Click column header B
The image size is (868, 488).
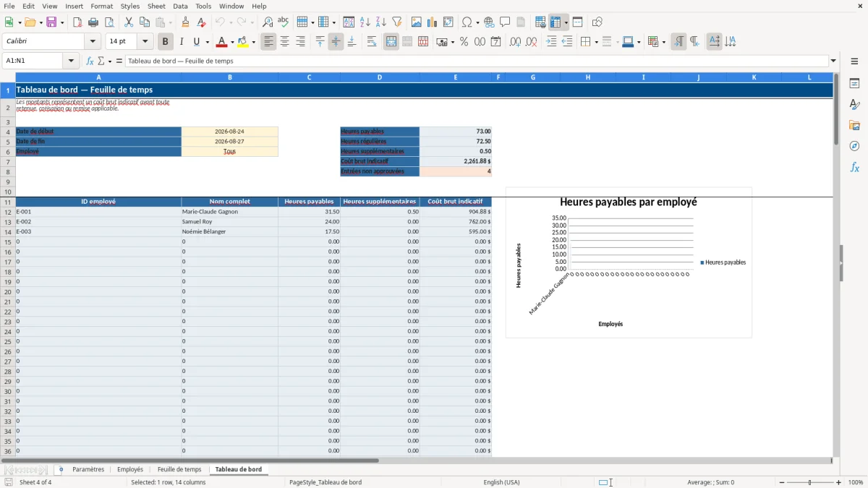coord(230,77)
